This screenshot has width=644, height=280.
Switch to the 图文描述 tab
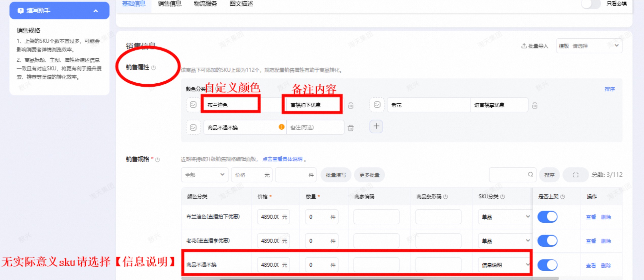pos(241,4)
